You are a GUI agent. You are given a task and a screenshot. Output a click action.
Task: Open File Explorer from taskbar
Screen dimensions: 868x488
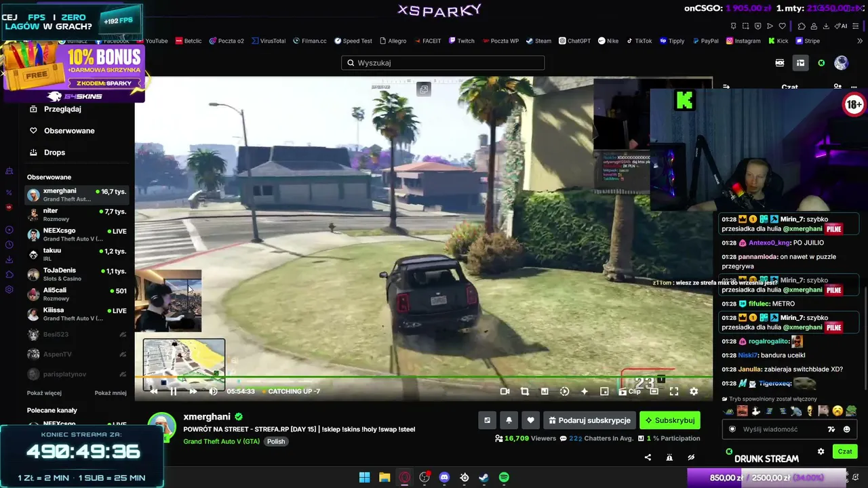384,477
